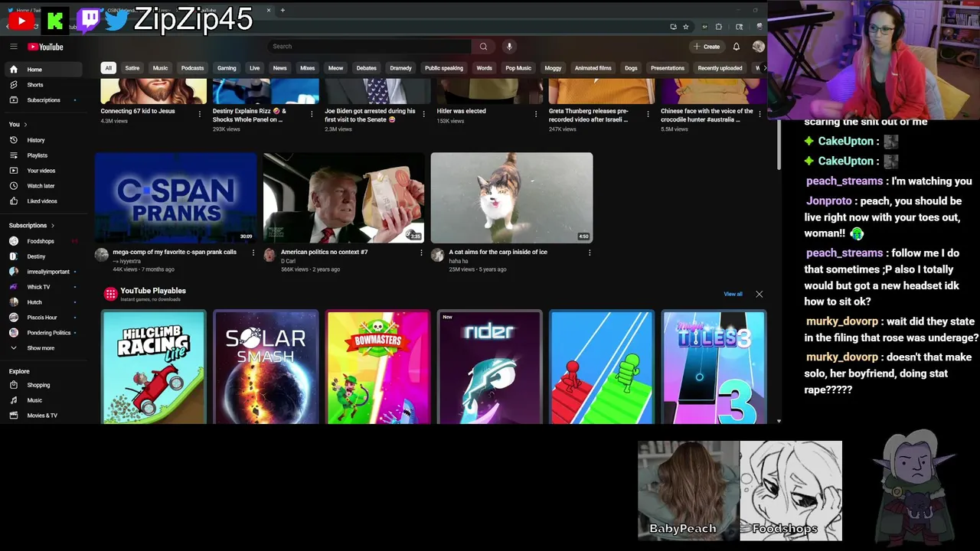Viewport: 980px width, 551px height.
Task: Select the Recently uploaded chip
Action: (720, 68)
